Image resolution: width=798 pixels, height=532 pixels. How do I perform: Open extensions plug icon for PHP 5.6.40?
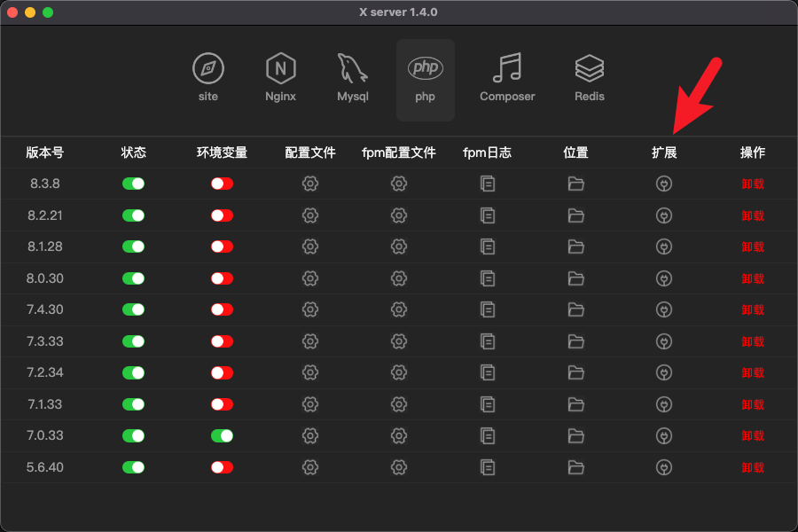pos(664,467)
